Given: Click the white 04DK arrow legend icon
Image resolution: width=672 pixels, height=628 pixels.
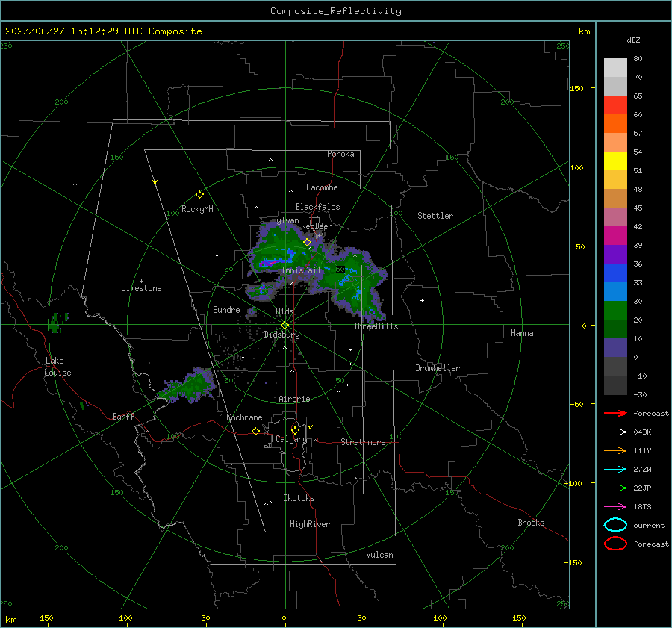Looking at the screenshot, I should 615,432.
